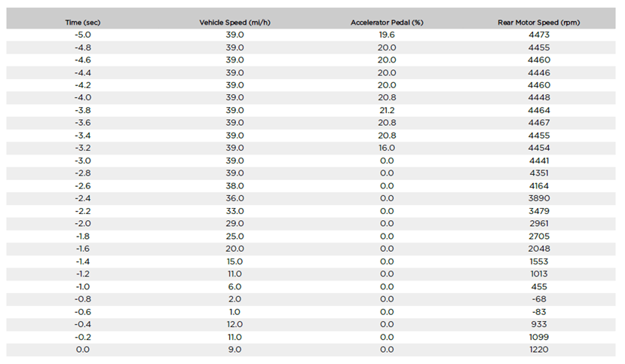Click the -1.6 time cell
The image size is (625, 364).
pos(83,249)
